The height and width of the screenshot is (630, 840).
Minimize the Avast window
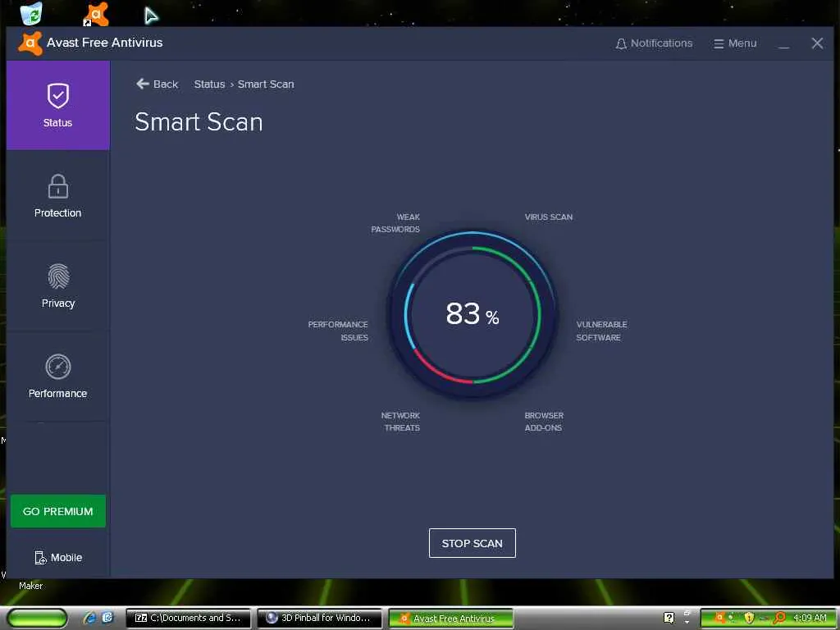click(783, 44)
